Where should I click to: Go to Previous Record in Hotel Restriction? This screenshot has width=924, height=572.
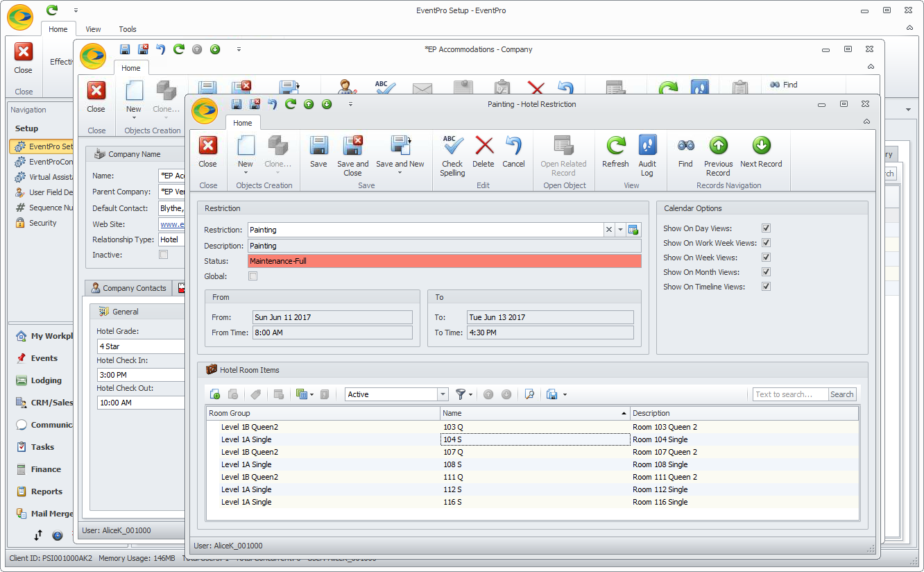[718, 155]
